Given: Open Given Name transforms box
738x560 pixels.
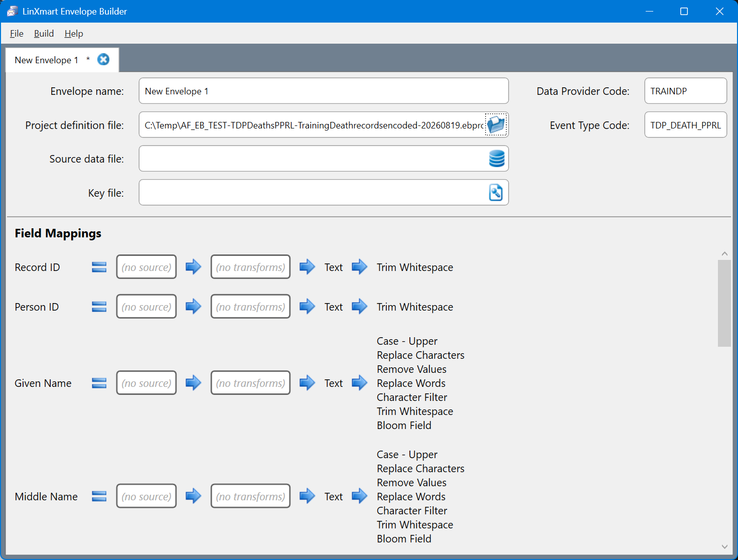Looking at the screenshot, I should pos(250,383).
